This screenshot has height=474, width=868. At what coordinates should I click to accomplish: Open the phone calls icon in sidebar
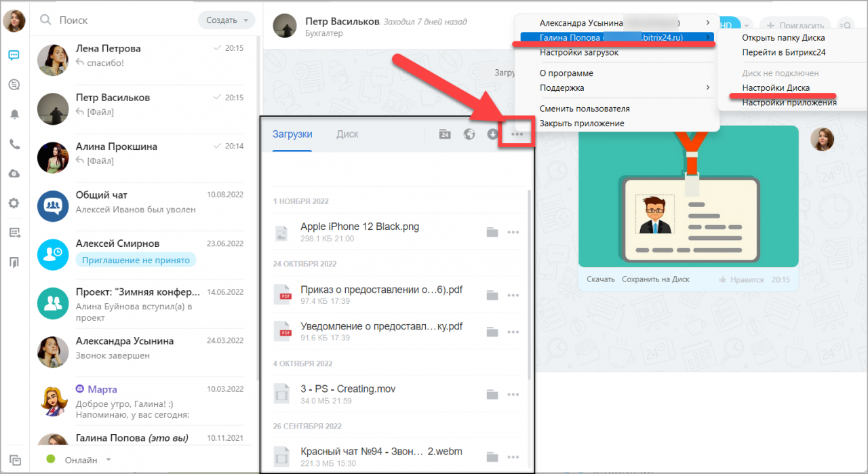click(x=14, y=144)
